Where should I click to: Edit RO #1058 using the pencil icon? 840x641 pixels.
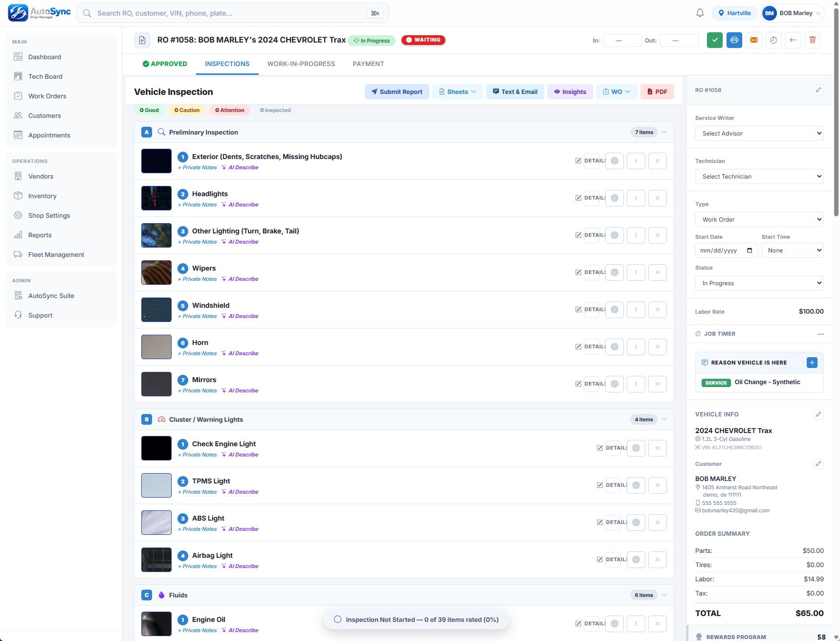point(818,90)
